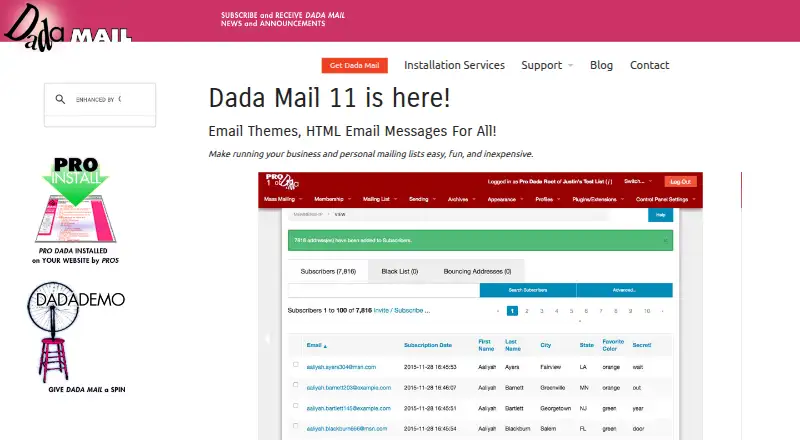The height and width of the screenshot is (440, 800).
Task: Open the Membership dropdown
Action: tap(332, 199)
